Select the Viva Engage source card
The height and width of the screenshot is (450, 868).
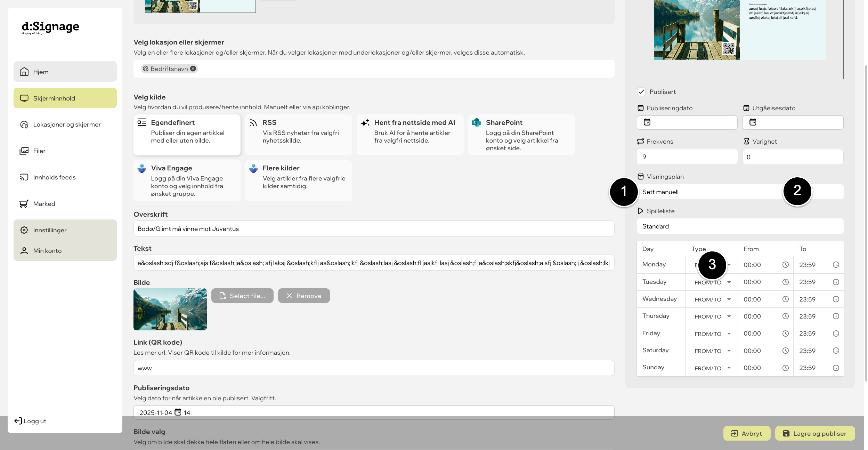click(x=187, y=180)
